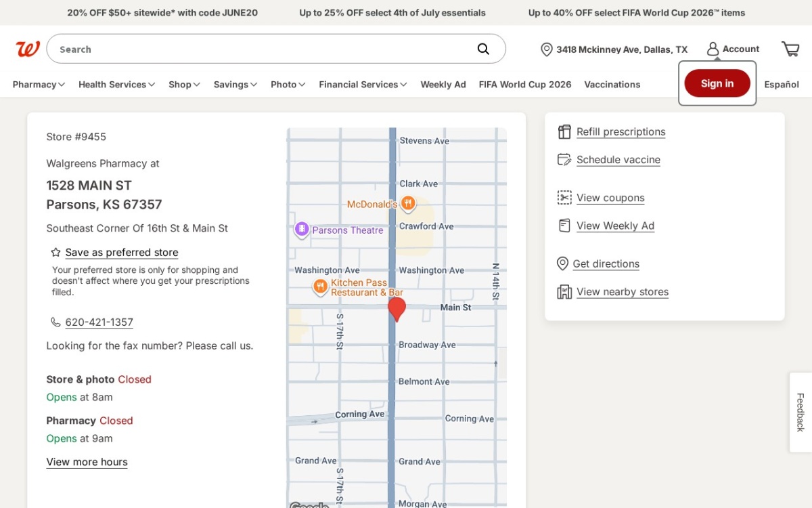Open the Vaccinations nav item

click(612, 85)
